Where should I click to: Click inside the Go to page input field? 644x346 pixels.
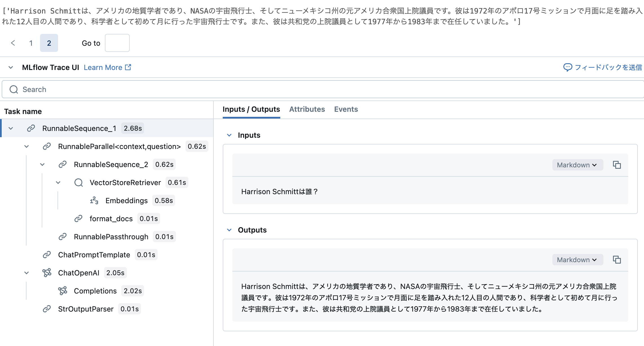pos(117,43)
